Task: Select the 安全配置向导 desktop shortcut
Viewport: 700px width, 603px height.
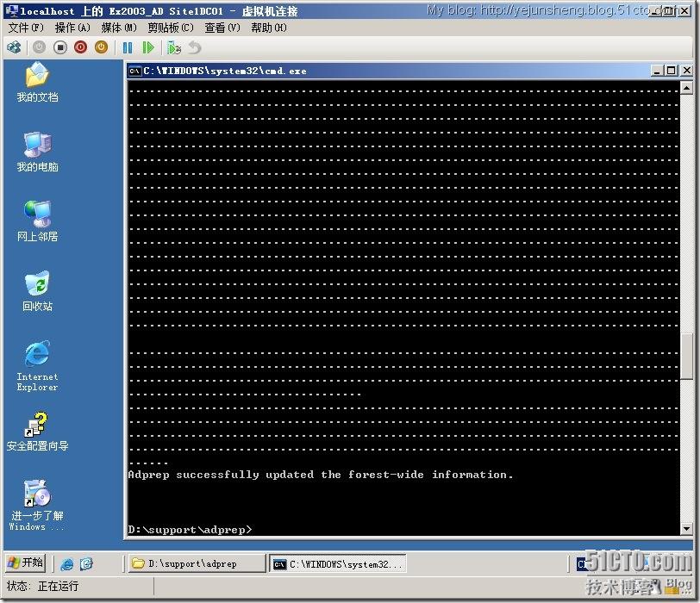Action: (38, 432)
